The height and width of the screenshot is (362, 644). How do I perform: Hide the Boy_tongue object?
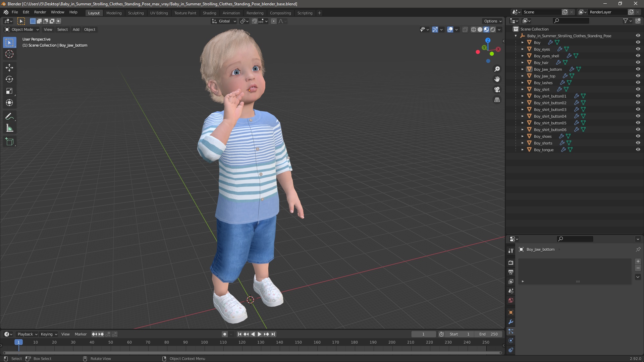point(638,149)
